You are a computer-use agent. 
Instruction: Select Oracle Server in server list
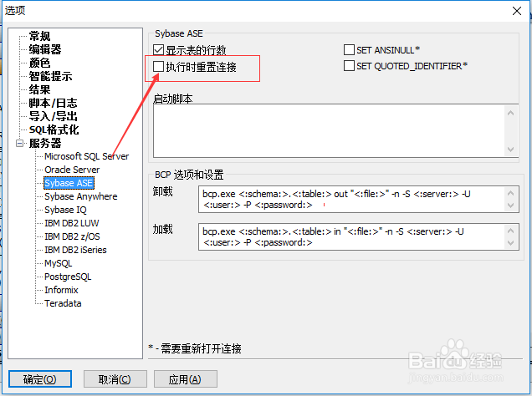pos(72,170)
